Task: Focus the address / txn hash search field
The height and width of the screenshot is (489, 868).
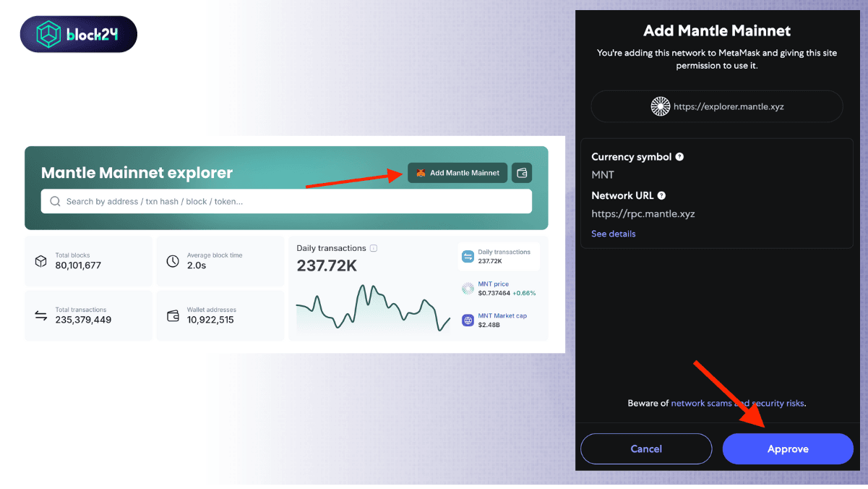Action: (286, 201)
